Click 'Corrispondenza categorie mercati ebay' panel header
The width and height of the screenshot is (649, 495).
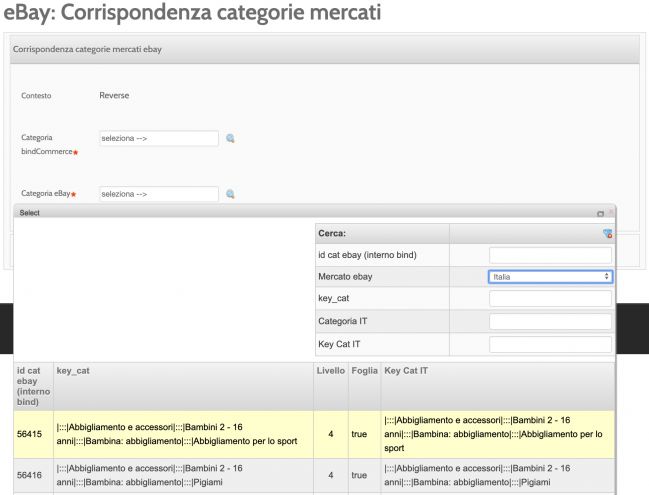click(324, 49)
